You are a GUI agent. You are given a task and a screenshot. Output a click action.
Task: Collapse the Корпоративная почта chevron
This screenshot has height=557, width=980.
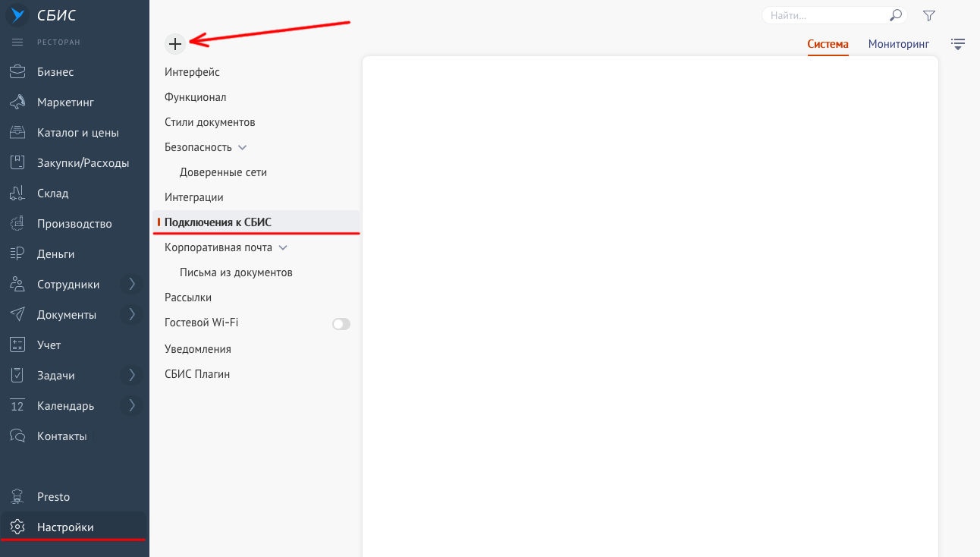pos(283,247)
